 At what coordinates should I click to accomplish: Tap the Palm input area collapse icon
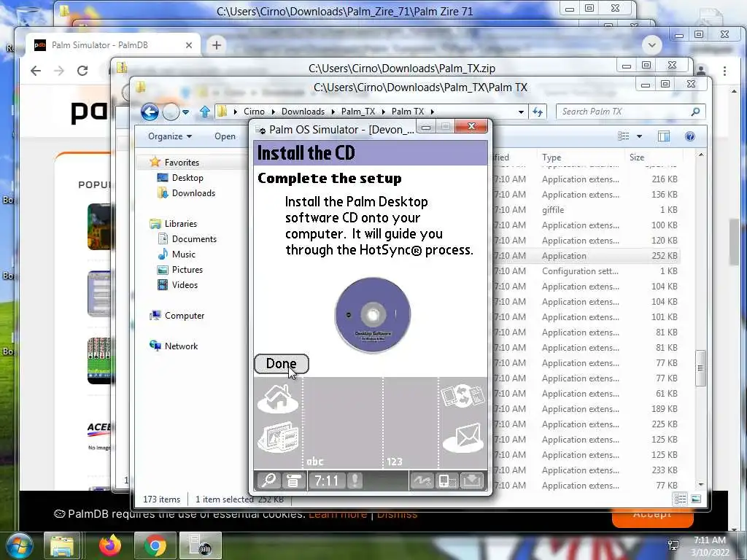coord(472,481)
